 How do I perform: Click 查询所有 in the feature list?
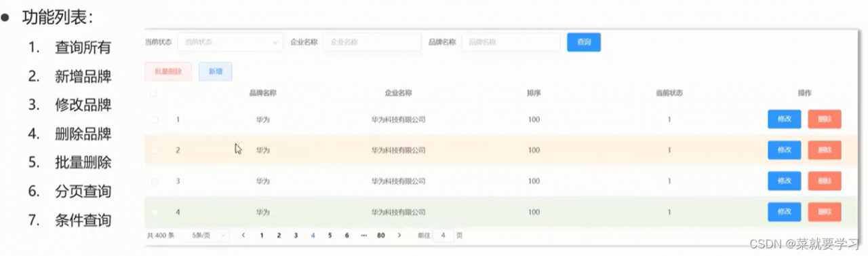[83, 48]
